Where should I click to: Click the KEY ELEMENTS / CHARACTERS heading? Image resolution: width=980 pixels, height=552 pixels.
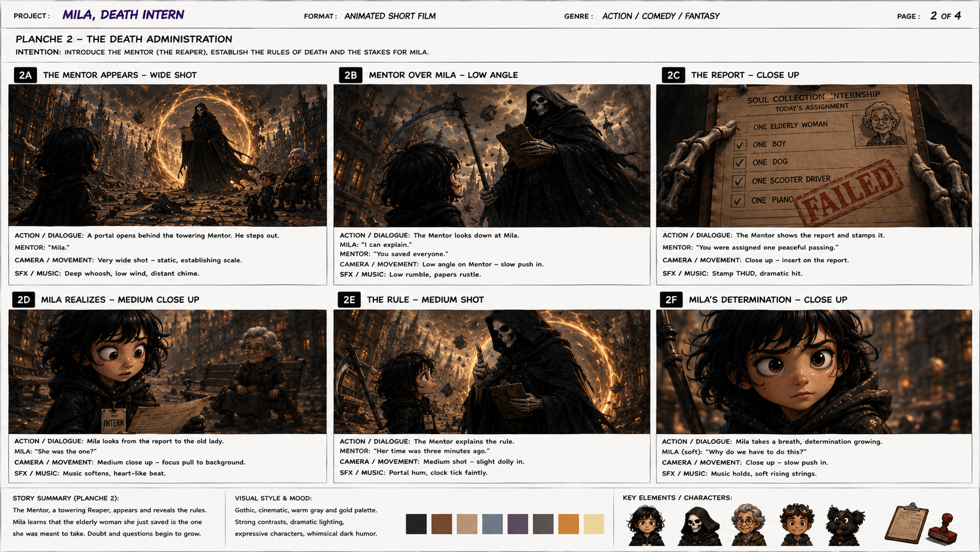[x=677, y=498]
